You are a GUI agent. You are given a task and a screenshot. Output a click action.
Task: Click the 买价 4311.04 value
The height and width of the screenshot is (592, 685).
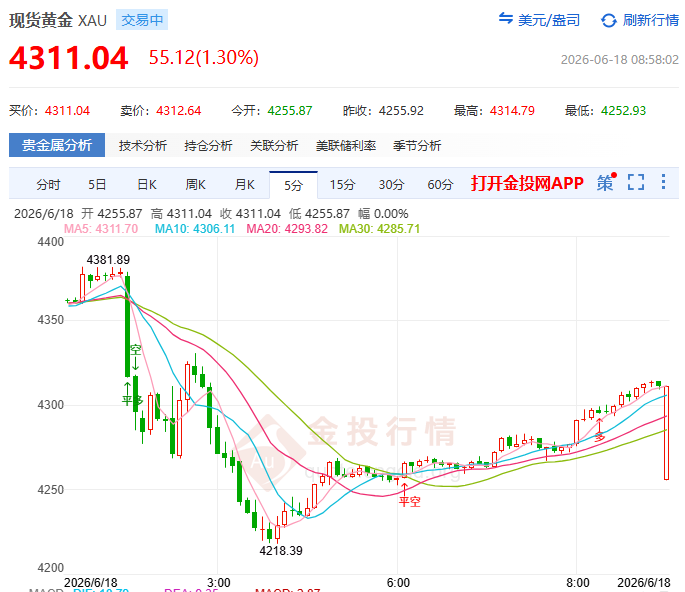(x=67, y=111)
